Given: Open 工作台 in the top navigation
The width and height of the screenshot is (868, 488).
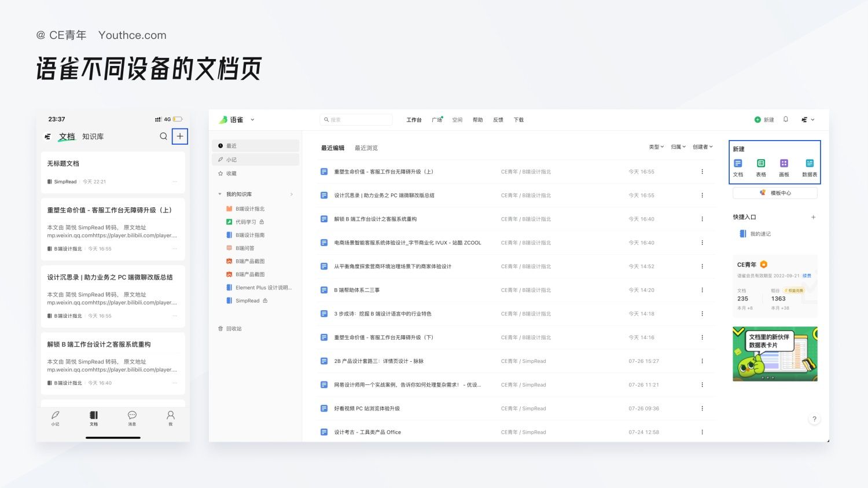Looking at the screenshot, I should 414,120.
